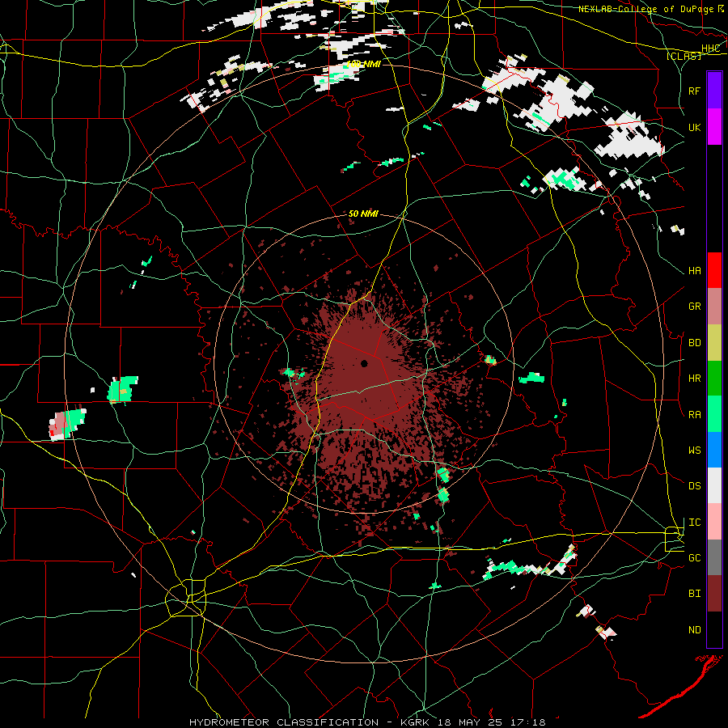This screenshot has height=728, width=728.
Task: Click the IC legend label
Action: pyautogui.click(x=695, y=523)
